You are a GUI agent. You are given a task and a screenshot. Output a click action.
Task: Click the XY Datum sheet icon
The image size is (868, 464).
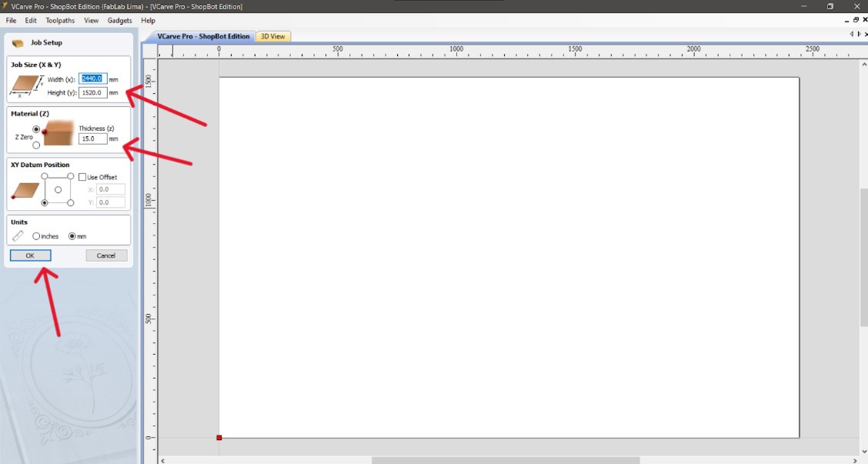point(25,191)
